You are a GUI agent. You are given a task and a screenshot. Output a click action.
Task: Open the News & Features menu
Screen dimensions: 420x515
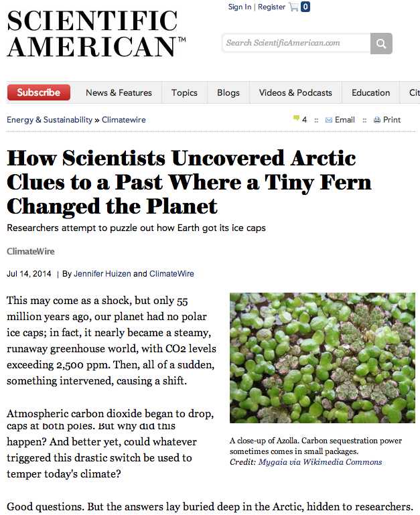point(119,93)
